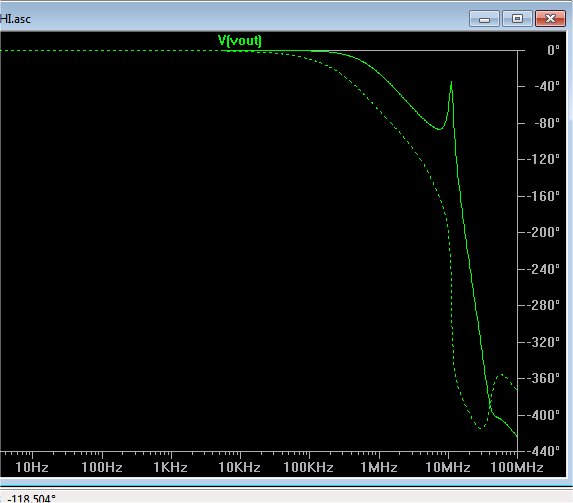Click the 10MHz frequency axis label
Image resolution: width=573 pixels, height=503 pixels.
pos(448,468)
